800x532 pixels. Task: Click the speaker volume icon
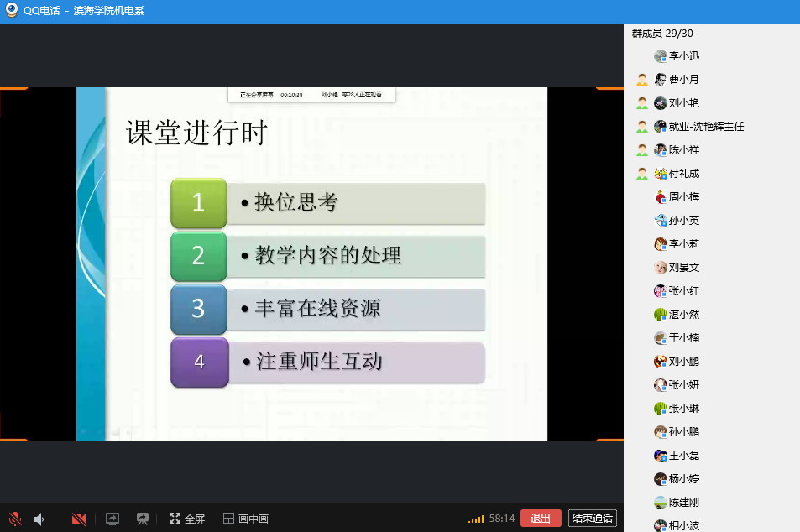[x=39, y=519]
